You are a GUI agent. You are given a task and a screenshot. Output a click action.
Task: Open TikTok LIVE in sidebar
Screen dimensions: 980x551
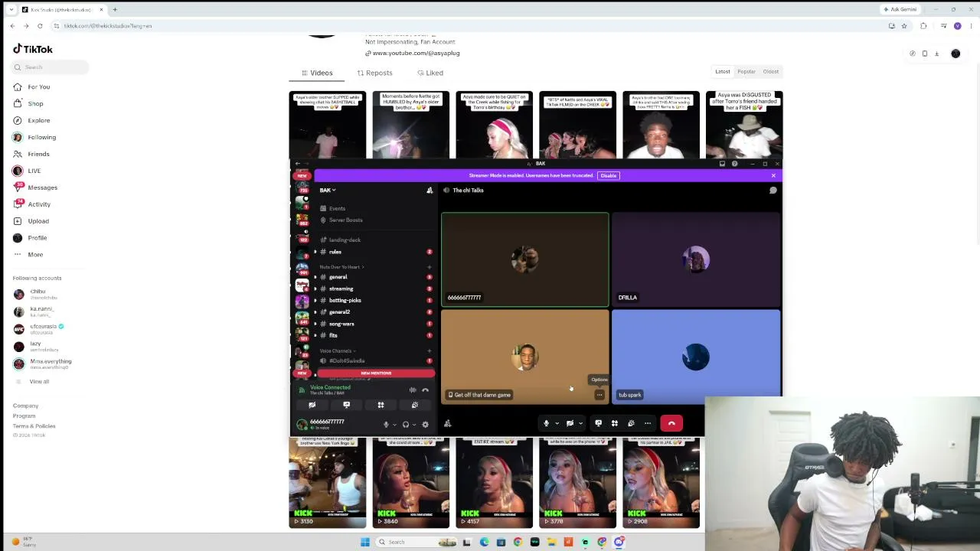click(x=34, y=171)
